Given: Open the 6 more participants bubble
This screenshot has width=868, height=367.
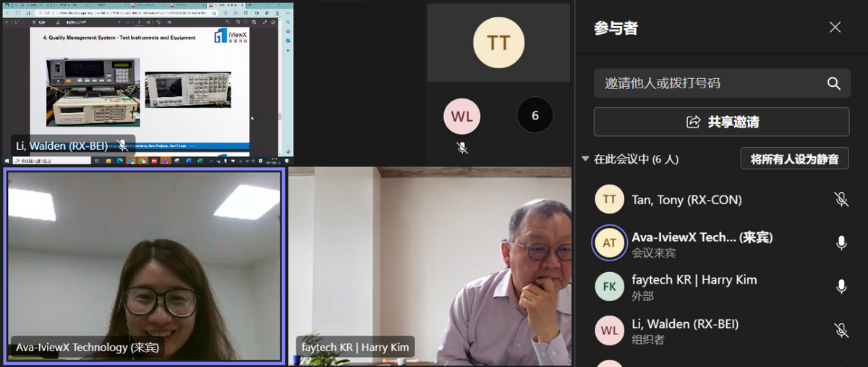Looking at the screenshot, I should click(x=535, y=115).
